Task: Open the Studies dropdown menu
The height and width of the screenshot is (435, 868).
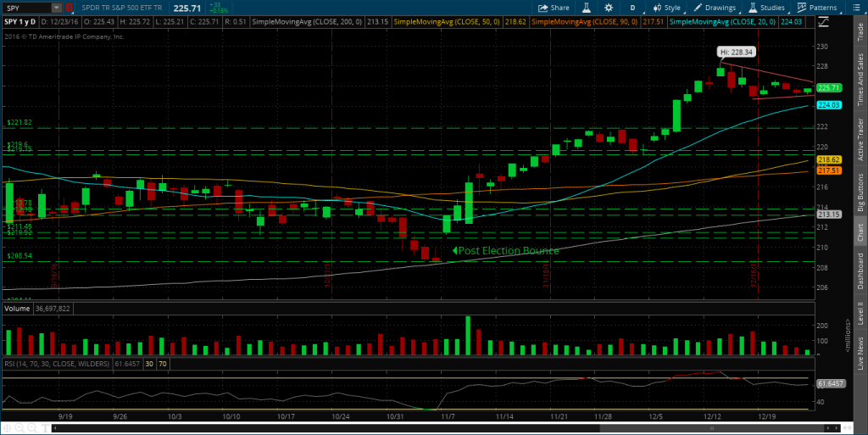Action: 766,8
